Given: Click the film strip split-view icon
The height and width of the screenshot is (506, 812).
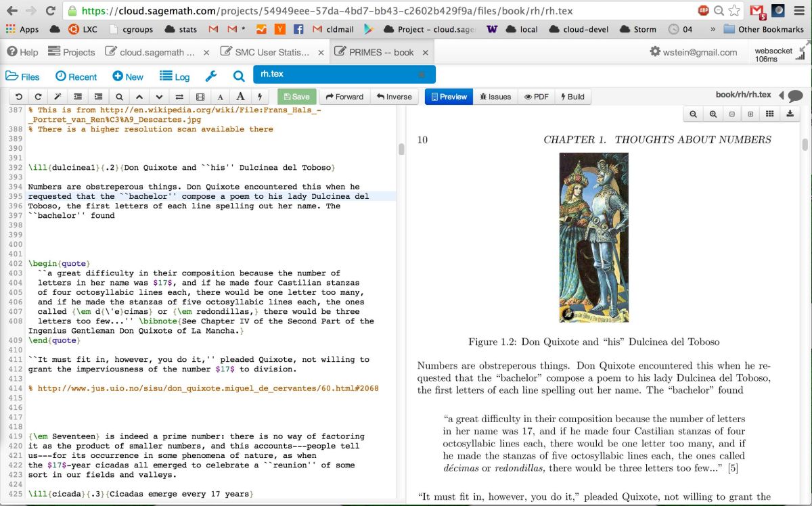Looking at the screenshot, I should coord(200,97).
